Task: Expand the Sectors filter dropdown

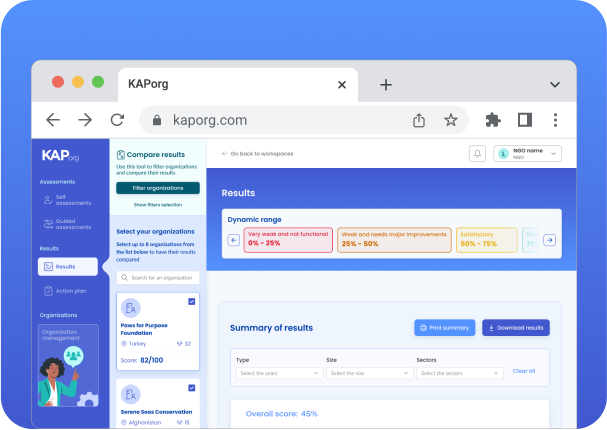Action: (x=459, y=373)
